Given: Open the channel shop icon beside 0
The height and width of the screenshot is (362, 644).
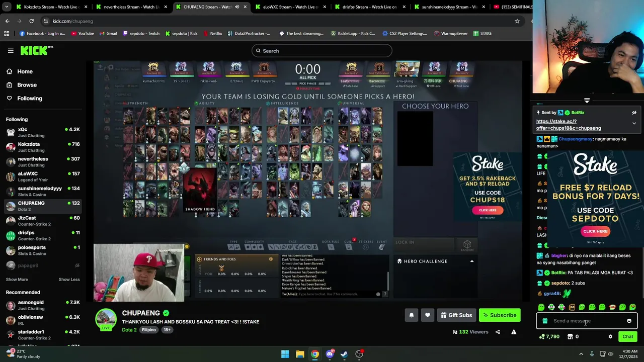Looking at the screenshot, I should pyautogui.click(x=571, y=337).
